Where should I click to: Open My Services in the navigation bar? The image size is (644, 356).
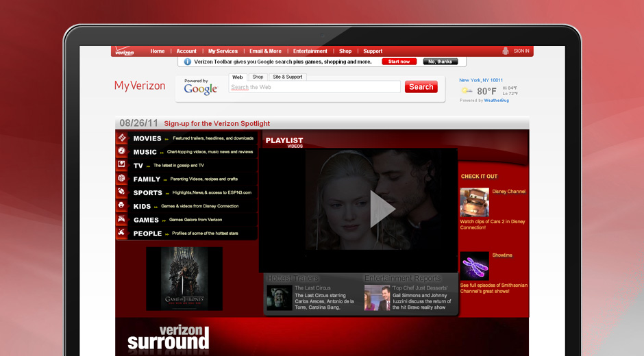click(x=223, y=51)
